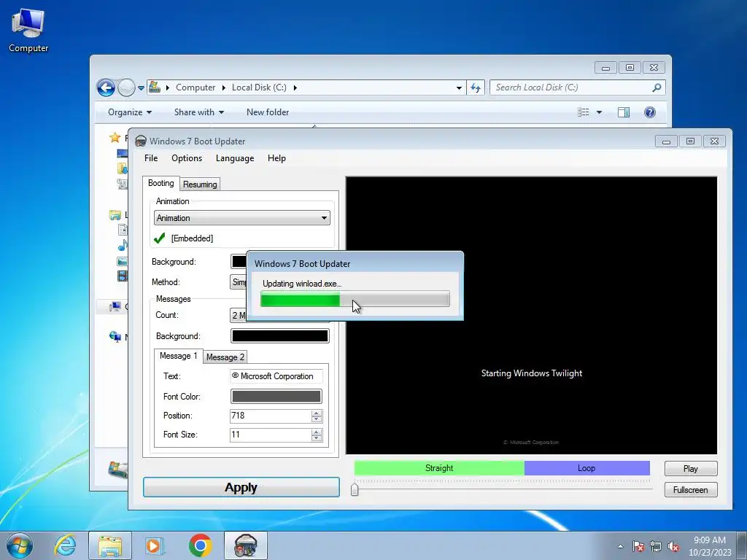This screenshot has height=560, width=747.
Task: Launch Google Chrome from the taskbar
Action: click(x=200, y=545)
